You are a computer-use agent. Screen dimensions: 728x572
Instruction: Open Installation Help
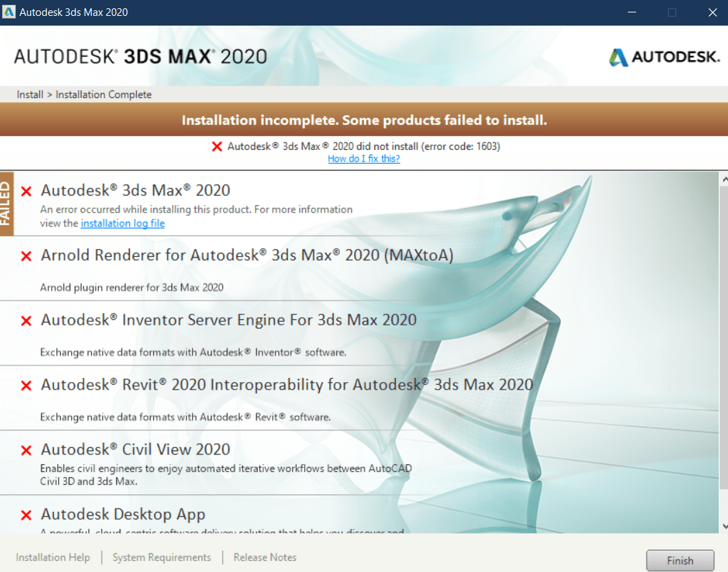tap(53, 557)
